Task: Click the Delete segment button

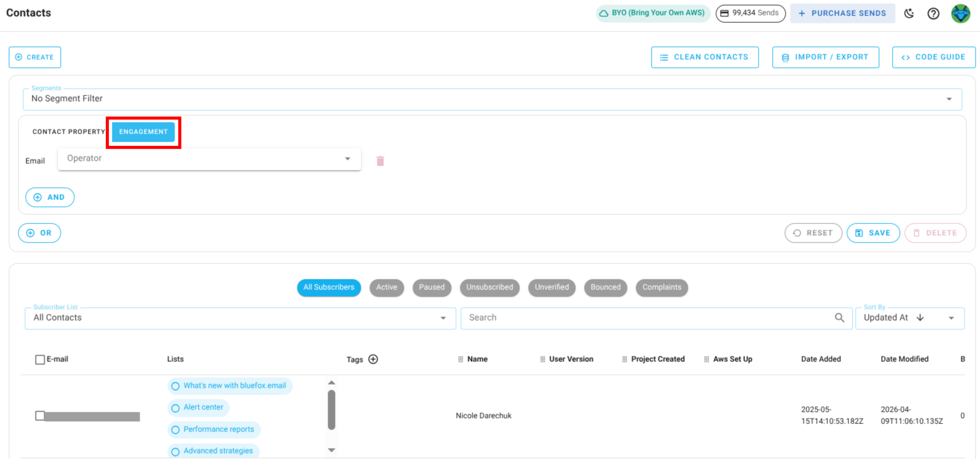Action: [x=935, y=233]
